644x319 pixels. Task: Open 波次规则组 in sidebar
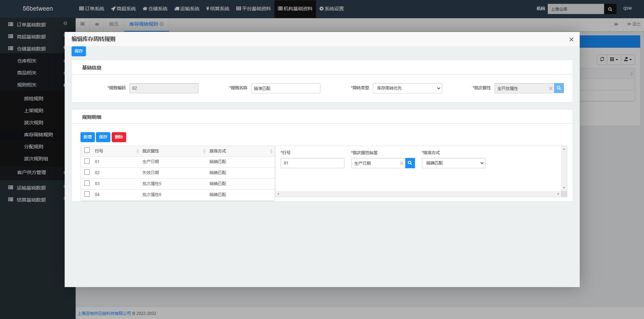click(x=36, y=159)
